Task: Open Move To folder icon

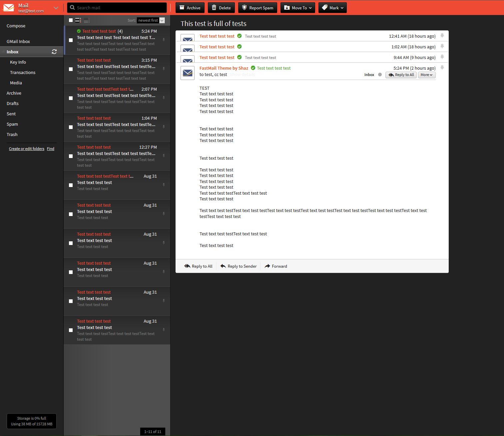Action: (x=287, y=7)
